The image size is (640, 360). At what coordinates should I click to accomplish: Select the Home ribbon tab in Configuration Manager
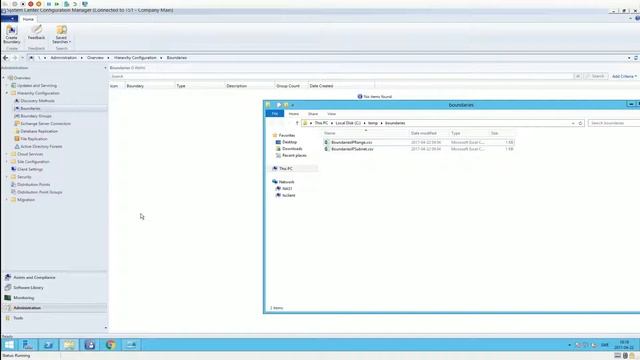(x=28, y=19)
